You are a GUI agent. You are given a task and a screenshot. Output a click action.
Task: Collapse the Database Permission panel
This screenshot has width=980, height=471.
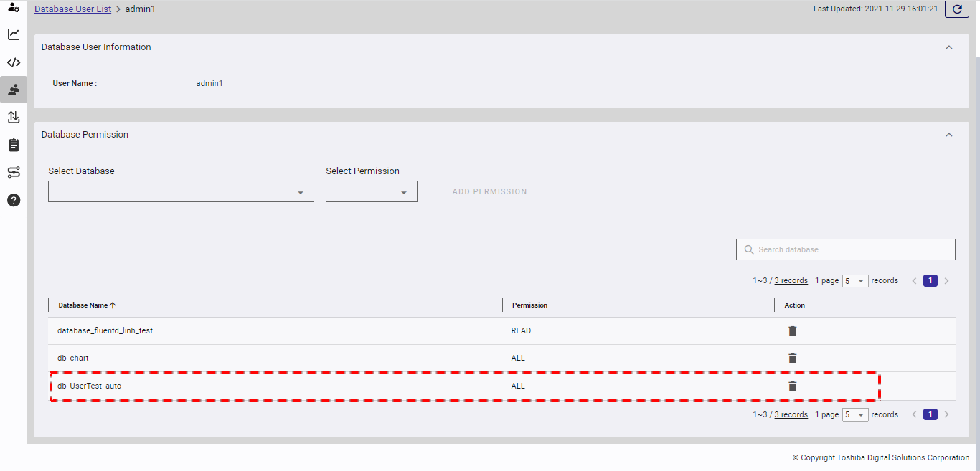(949, 135)
